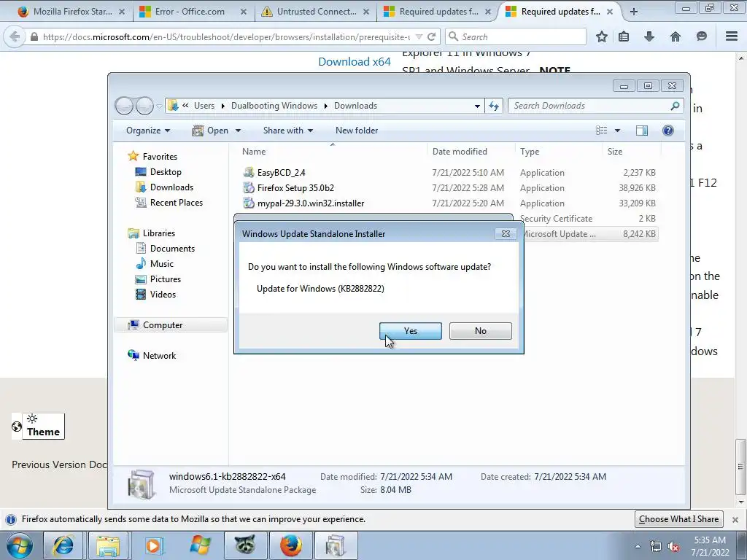747x560 pixels.
Task: Open the Windows Start orb
Action: (x=19, y=545)
